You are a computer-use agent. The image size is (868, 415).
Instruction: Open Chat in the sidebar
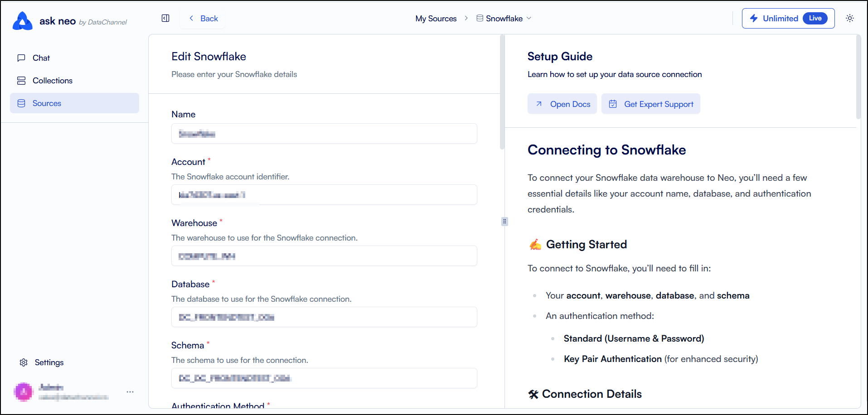tap(74, 58)
